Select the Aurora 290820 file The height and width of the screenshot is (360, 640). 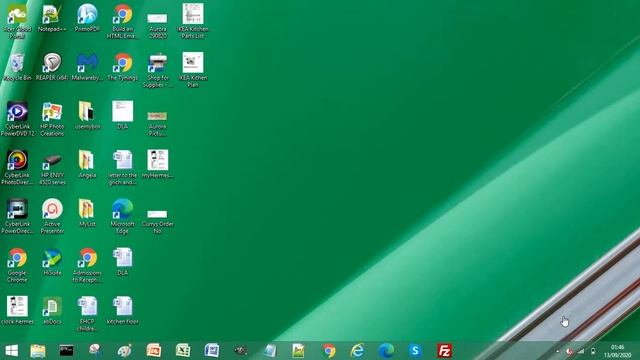(x=158, y=26)
